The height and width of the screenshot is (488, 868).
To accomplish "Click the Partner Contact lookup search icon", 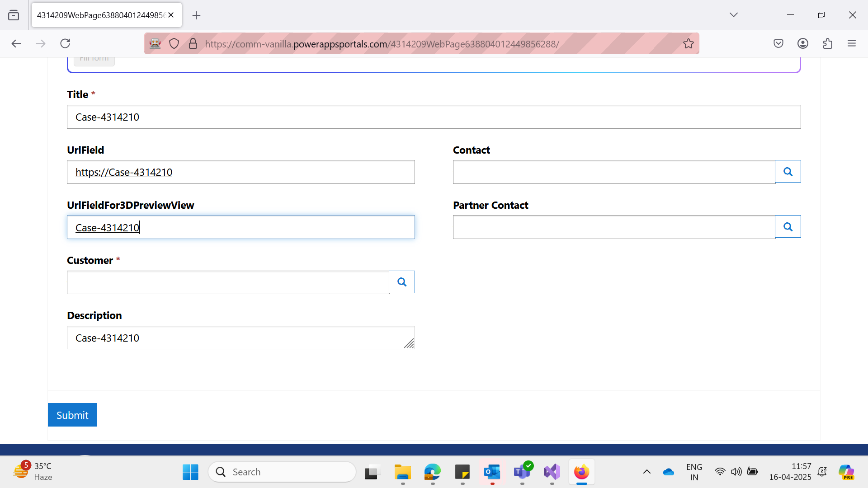I will pyautogui.click(x=788, y=227).
